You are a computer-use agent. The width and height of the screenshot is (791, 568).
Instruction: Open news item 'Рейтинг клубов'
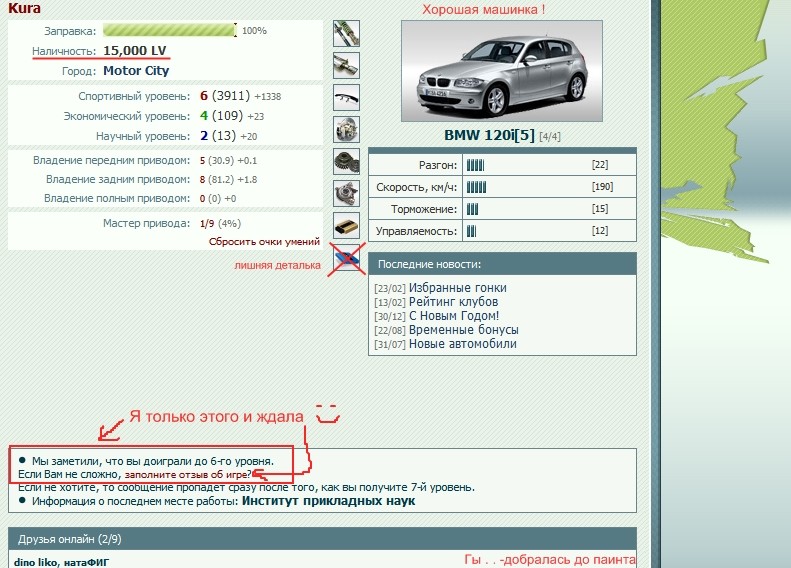(454, 302)
